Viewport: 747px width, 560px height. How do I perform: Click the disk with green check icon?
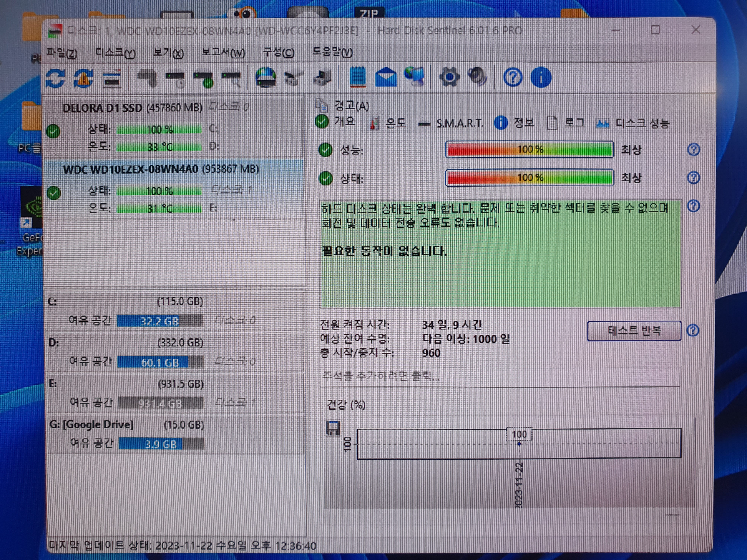click(x=204, y=79)
